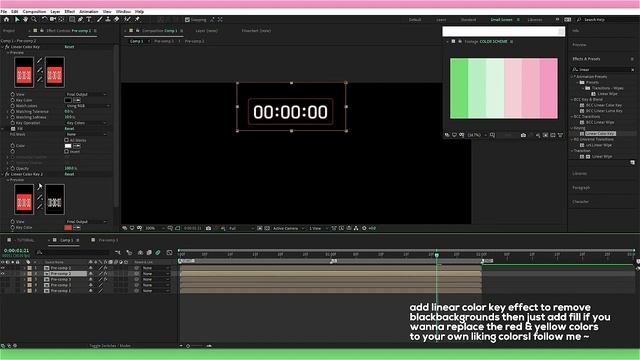The height and width of the screenshot is (360, 640).
Task: Switch to the Standard workspace
Action: coord(468,20)
